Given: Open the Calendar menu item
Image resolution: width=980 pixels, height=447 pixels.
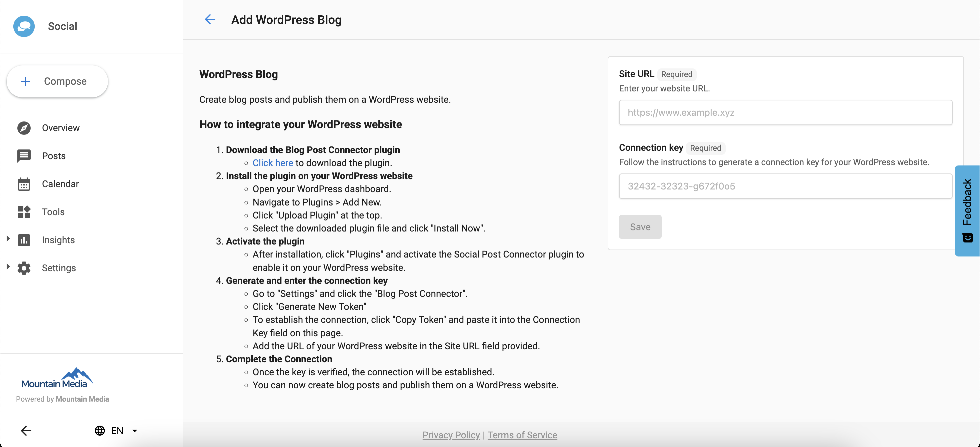Looking at the screenshot, I should [60, 184].
